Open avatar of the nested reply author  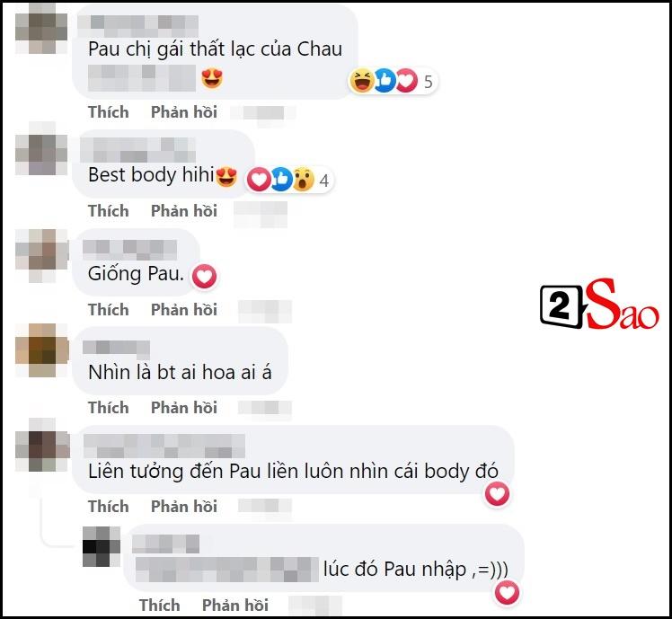(x=102, y=546)
